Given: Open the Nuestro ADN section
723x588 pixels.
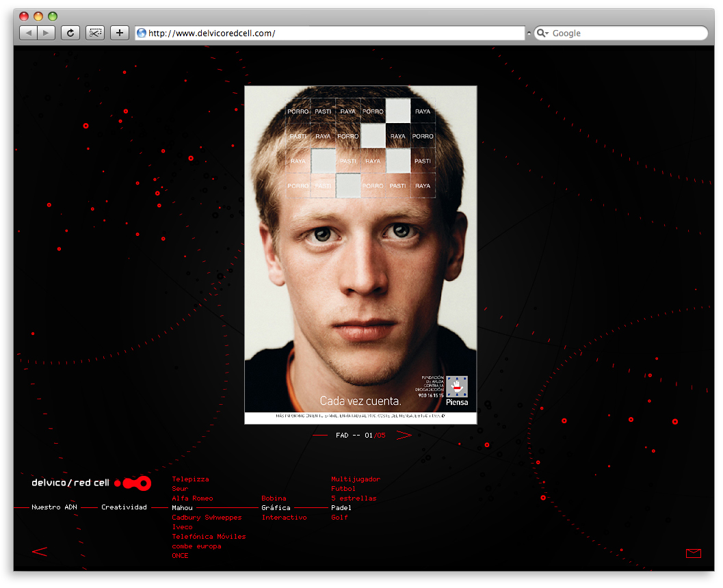Looking at the screenshot, I should pos(55,507).
